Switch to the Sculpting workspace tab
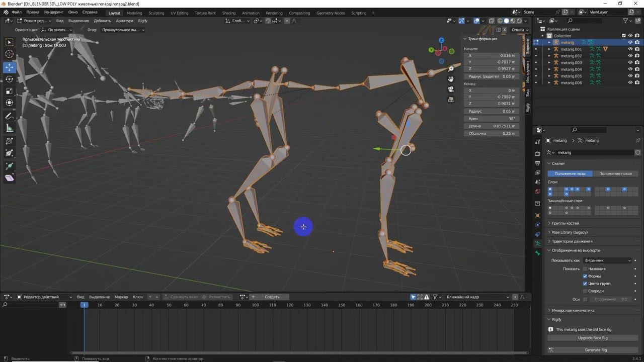This screenshot has height=362, width=644. (156, 13)
